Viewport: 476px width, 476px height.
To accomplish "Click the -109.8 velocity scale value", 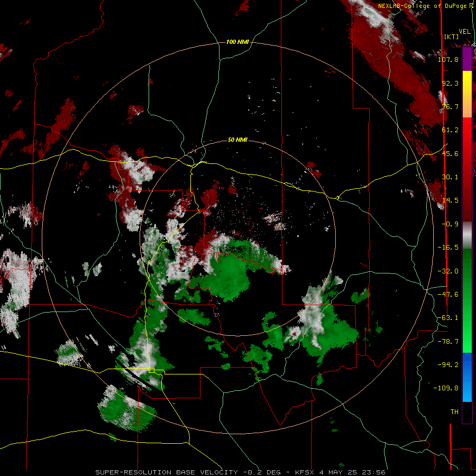I will point(446,388).
